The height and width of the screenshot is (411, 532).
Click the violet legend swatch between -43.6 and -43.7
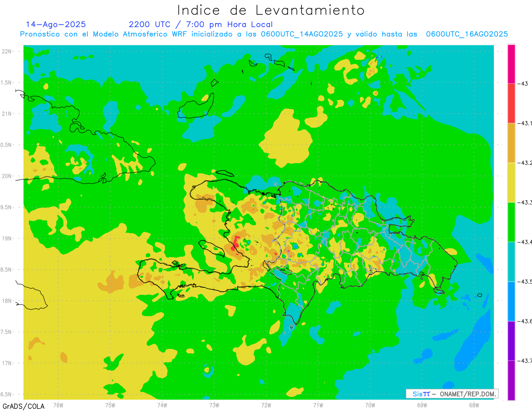(511, 341)
